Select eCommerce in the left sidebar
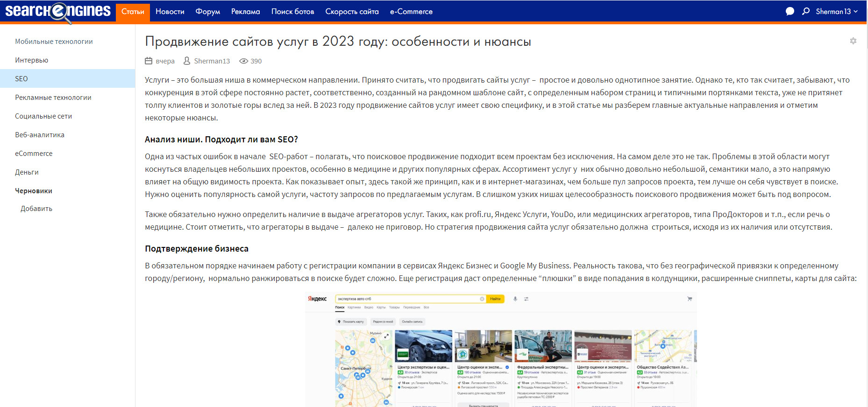 [34, 154]
